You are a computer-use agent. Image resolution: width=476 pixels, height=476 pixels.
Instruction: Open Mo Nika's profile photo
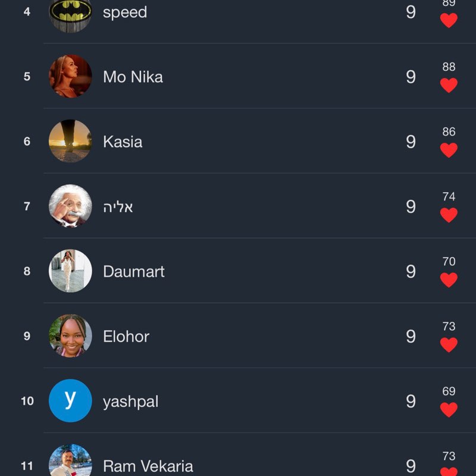point(70,76)
